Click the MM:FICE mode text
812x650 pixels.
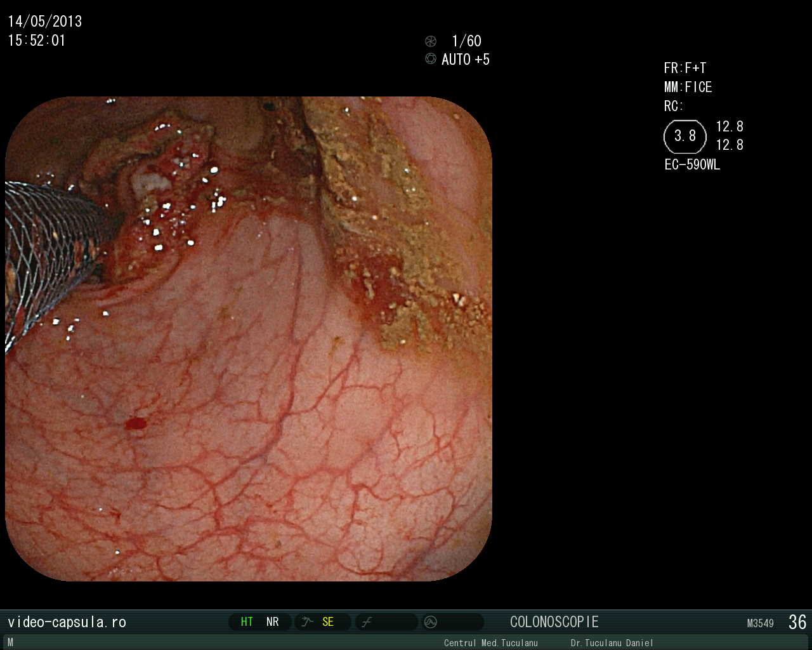click(x=688, y=87)
